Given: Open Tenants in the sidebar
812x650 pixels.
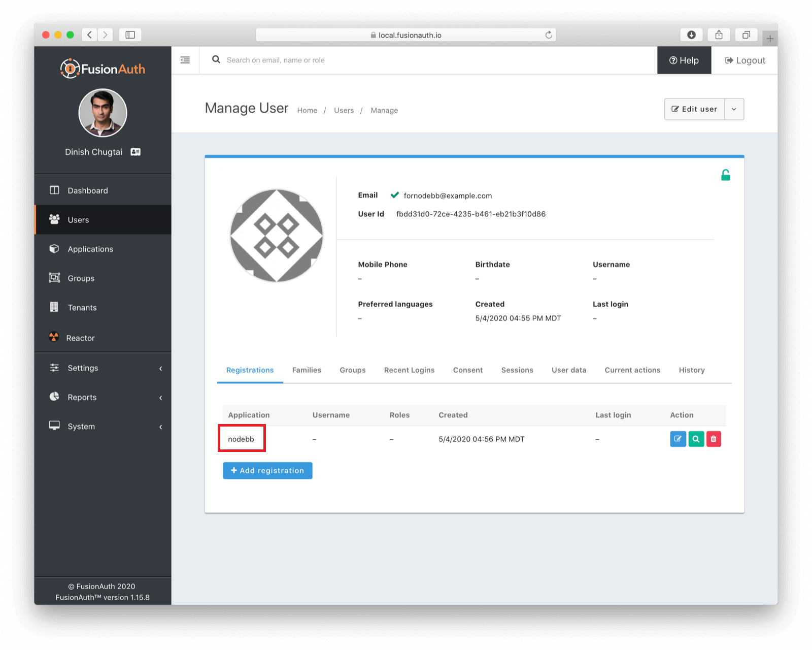Looking at the screenshot, I should coord(103,307).
